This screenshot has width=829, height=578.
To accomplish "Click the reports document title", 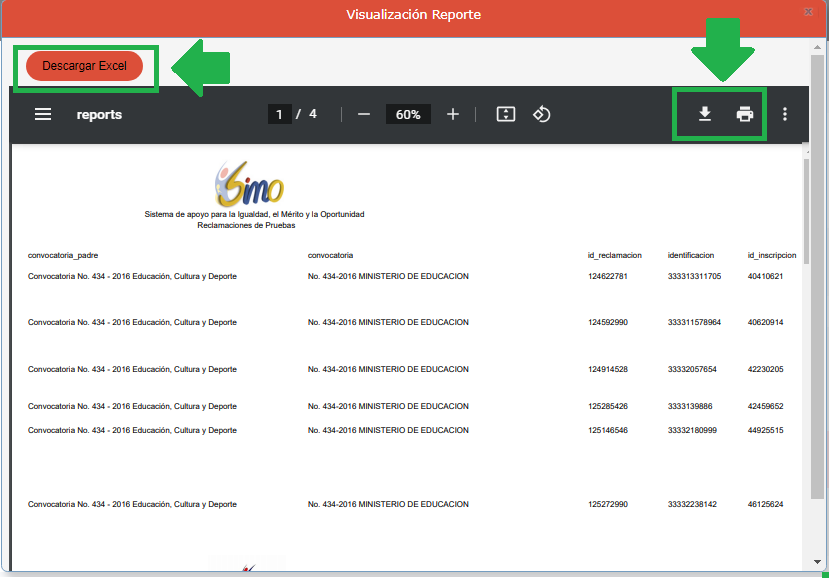I will pyautogui.click(x=99, y=114).
